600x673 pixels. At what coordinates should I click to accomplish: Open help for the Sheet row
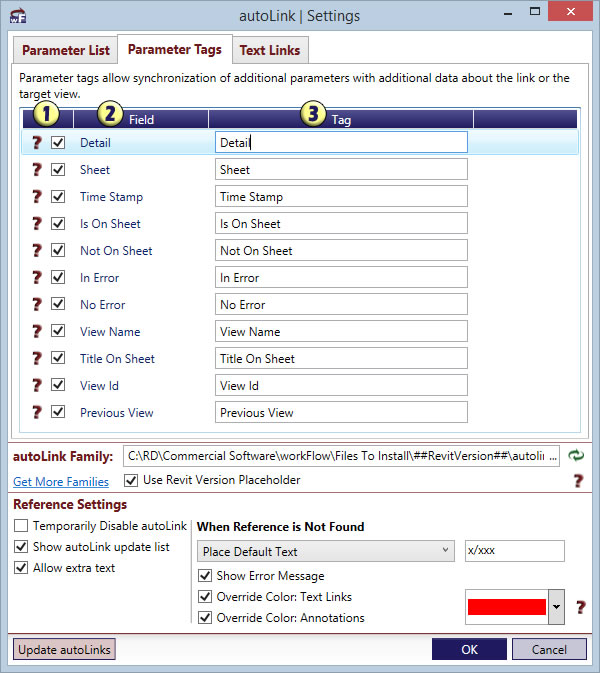pos(37,170)
